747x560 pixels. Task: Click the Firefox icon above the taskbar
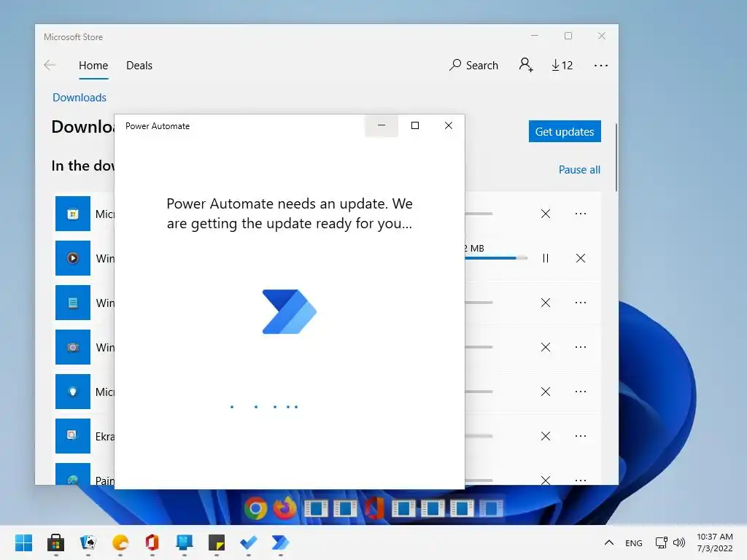(285, 508)
